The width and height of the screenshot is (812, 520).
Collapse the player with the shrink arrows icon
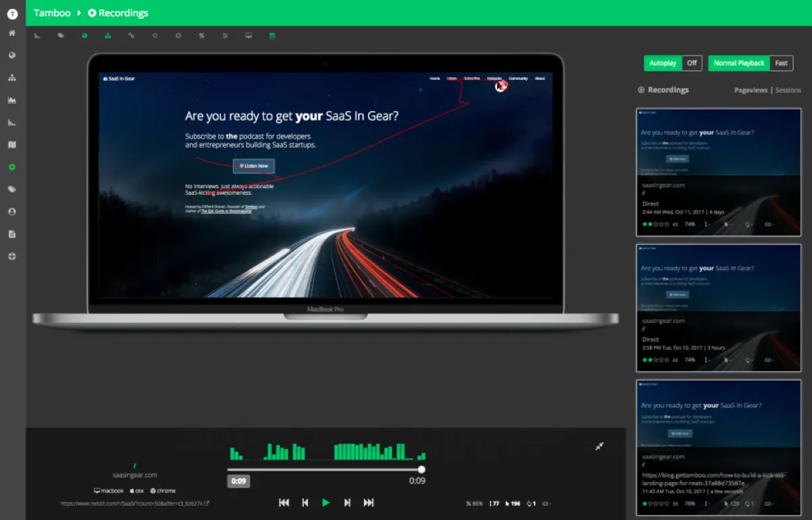[x=600, y=446]
